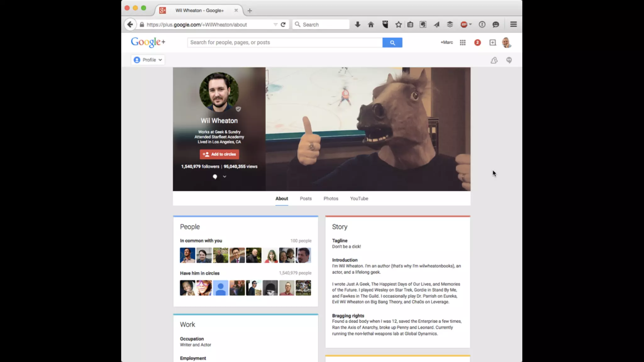This screenshot has width=644, height=362.
Task: Click the 100 people link
Action: pyautogui.click(x=301, y=241)
